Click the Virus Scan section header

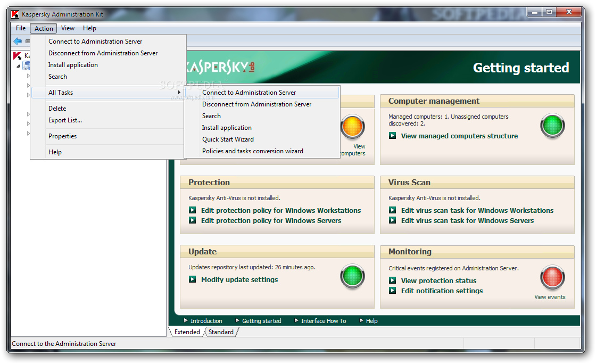[477, 183]
